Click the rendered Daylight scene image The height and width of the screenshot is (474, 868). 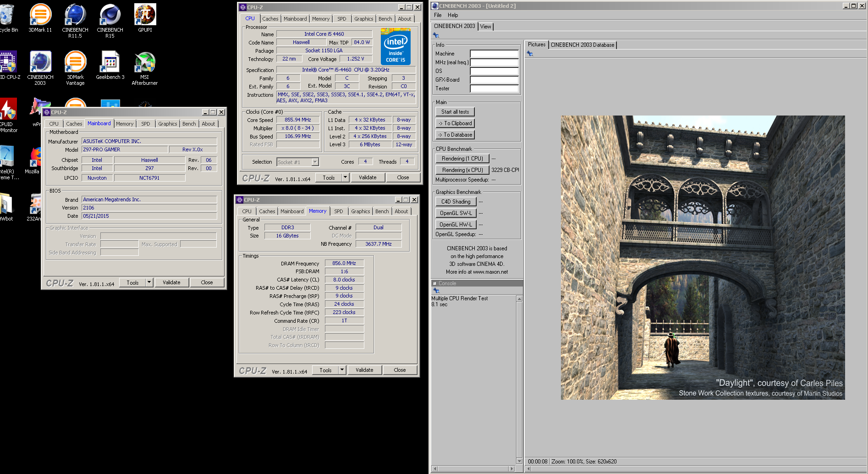[703, 258]
